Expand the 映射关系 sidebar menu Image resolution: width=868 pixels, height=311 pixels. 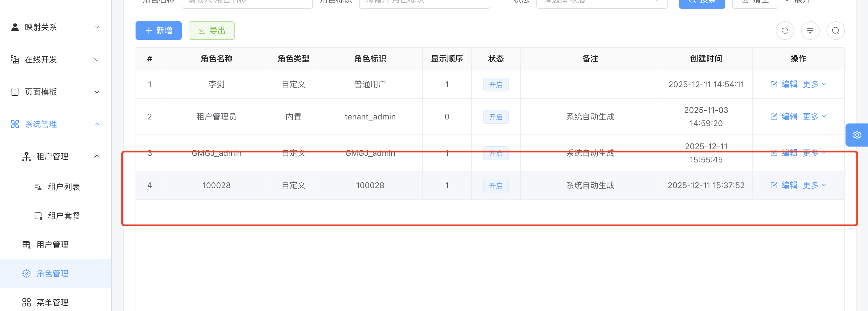pos(56,27)
